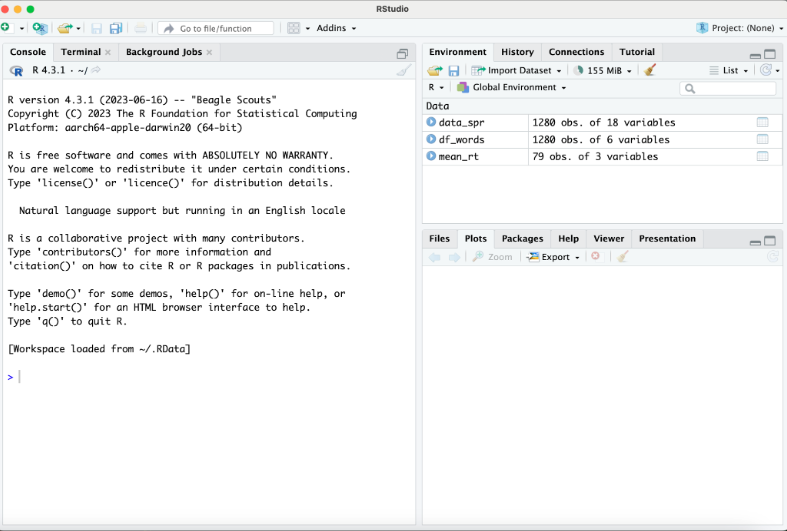This screenshot has width=787, height=531.
Task: Maximize the Environment pane
Action: click(x=770, y=54)
